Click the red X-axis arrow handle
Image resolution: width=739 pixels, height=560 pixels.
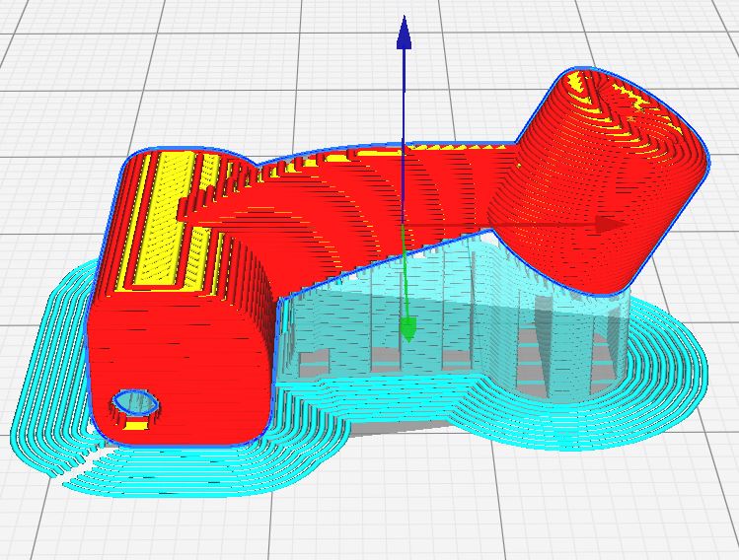tap(611, 225)
